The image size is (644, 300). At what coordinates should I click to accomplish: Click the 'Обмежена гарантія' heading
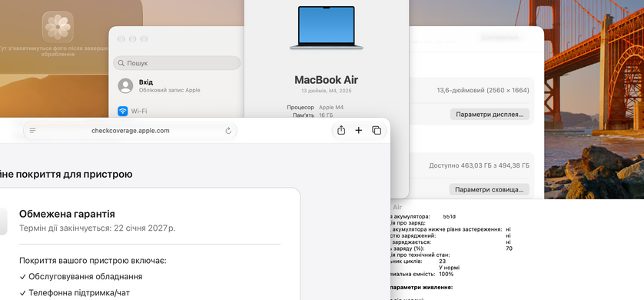click(x=67, y=214)
